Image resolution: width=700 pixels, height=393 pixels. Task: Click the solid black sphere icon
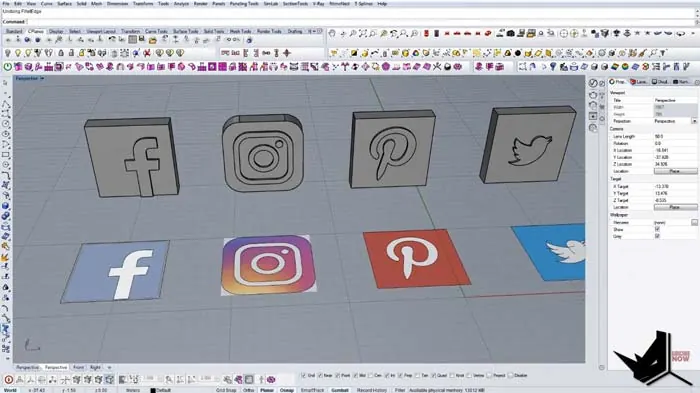(x=518, y=53)
